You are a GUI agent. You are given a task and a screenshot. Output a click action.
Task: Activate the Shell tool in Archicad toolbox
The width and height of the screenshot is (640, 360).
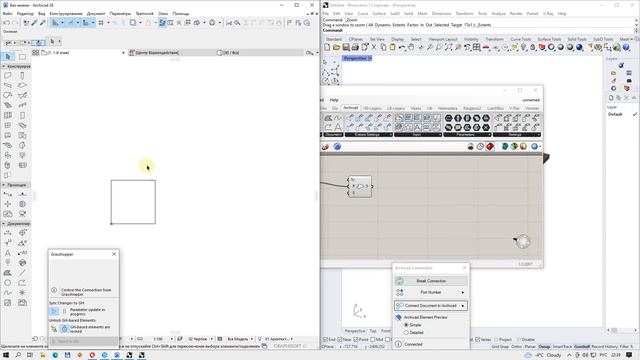coord(22,95)
